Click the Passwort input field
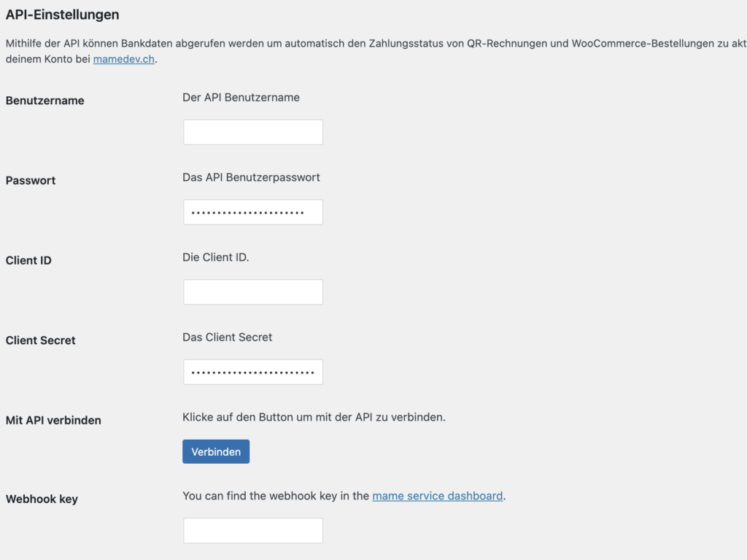Screen dimensions: 747x560 tap(252, 211)
